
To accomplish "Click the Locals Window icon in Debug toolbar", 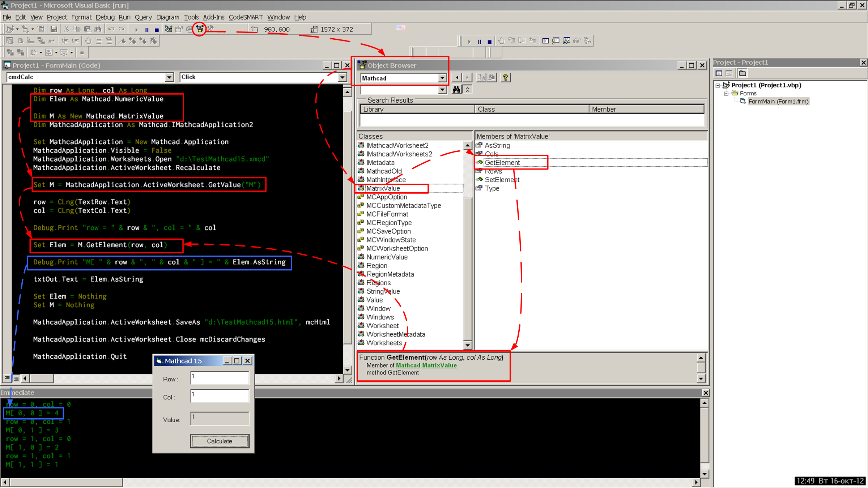I will pos(545,41).
